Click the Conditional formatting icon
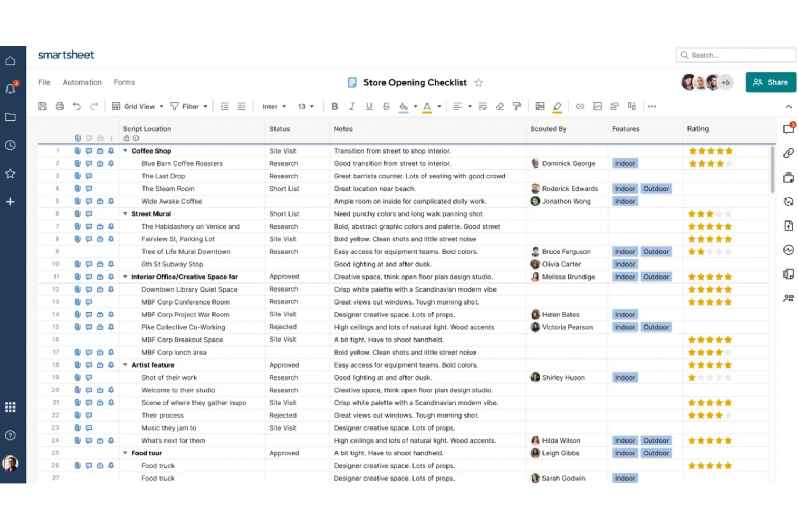798x532 pixels. tap(540, 107)
